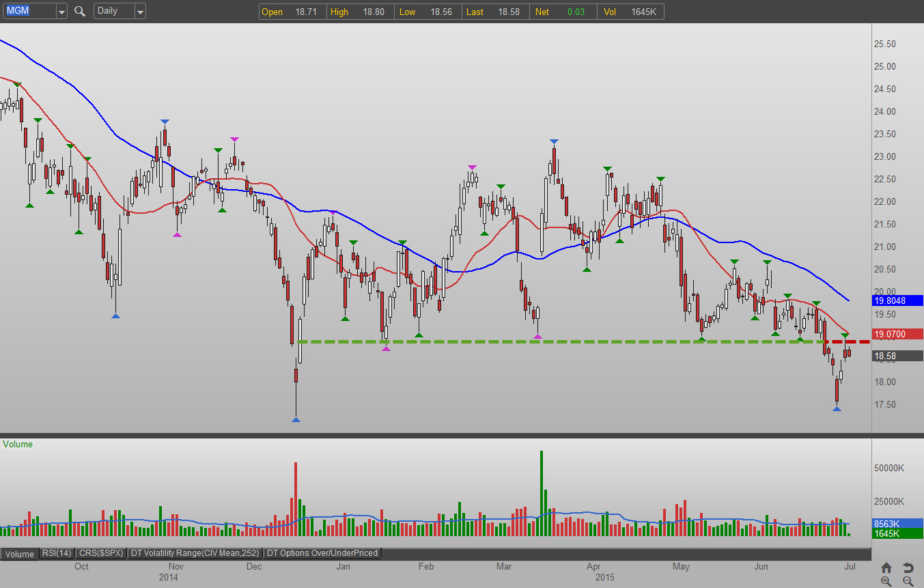924x588 pixels.
Task: Zoom in using the magnifier plus icon
Action: [886, 581]
